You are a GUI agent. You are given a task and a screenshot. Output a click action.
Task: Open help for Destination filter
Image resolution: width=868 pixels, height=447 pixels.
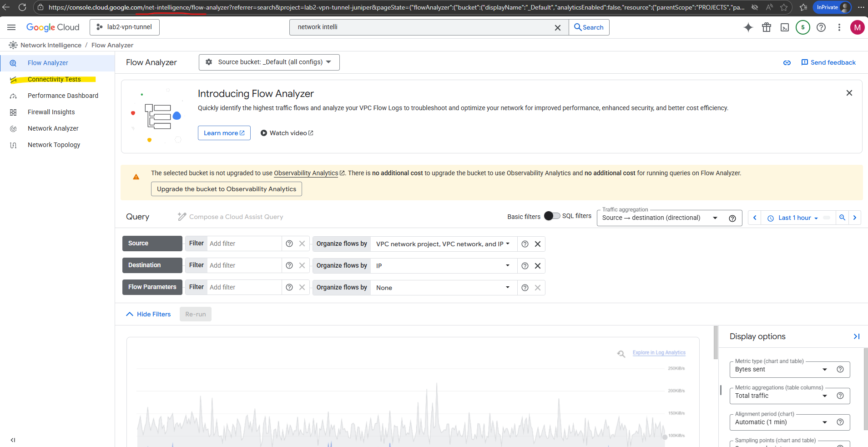(289, 265)
